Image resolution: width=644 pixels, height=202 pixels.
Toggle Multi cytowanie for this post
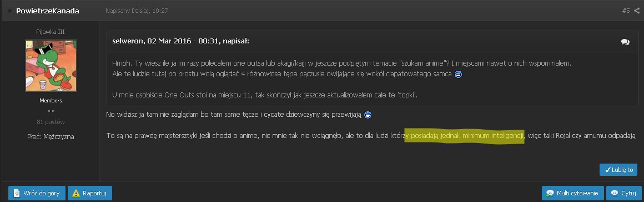573,193
